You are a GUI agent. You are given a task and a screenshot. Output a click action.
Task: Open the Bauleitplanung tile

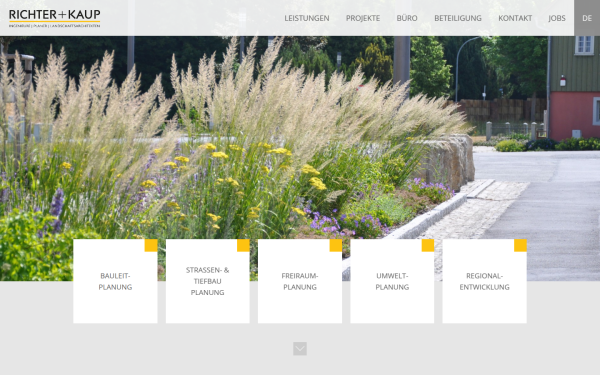pyautogui.click(x=115, y=281)
